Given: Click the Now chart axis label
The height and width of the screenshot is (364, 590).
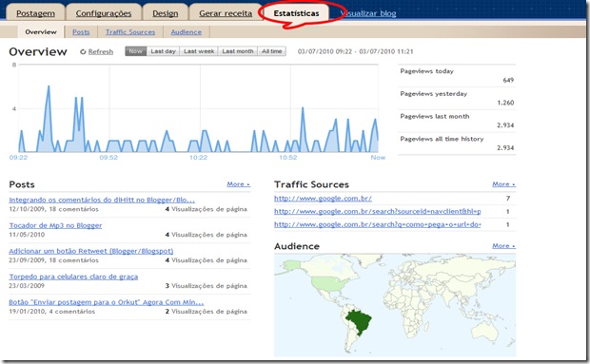Looking at the screenshot, I should pyautogui.click(x=378, y=158).
